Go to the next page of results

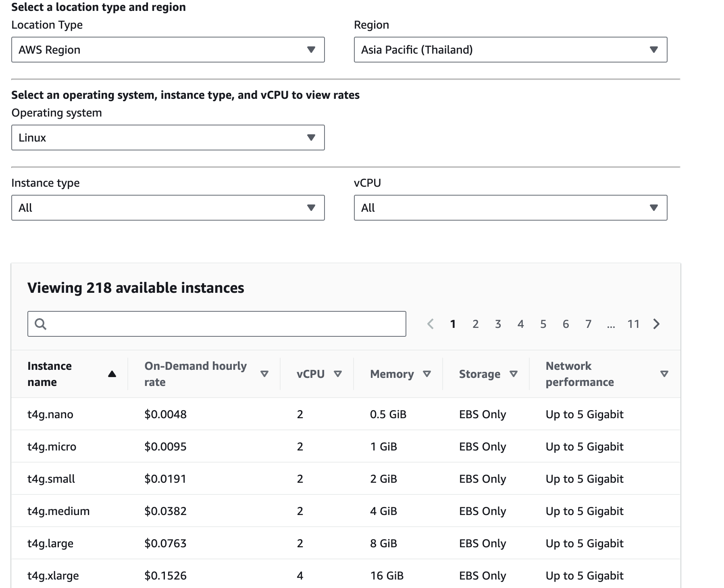[x=656, y=324]
